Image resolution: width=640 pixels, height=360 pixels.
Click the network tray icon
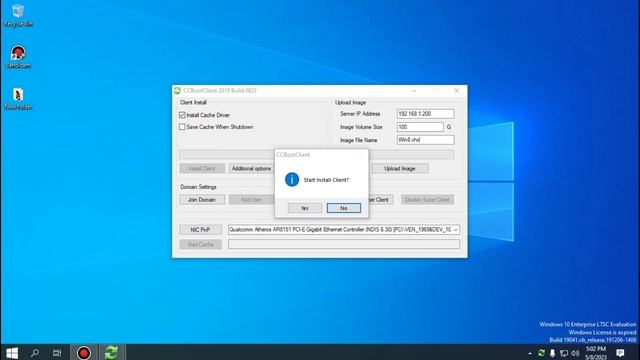click(x=564, y=353)
